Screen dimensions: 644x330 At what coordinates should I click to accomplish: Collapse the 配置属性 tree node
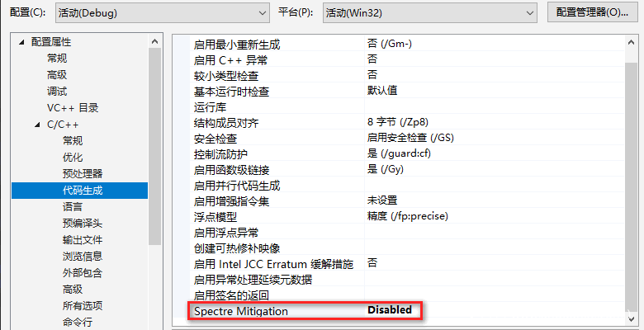21,42
